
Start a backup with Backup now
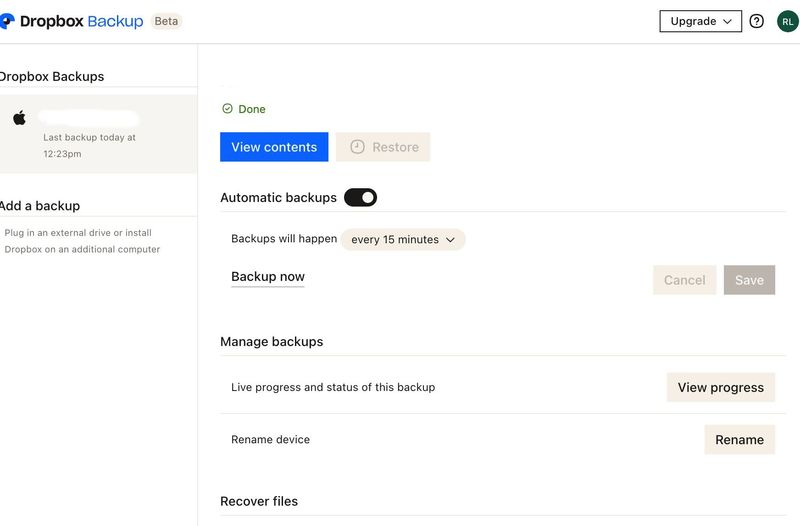268,277
